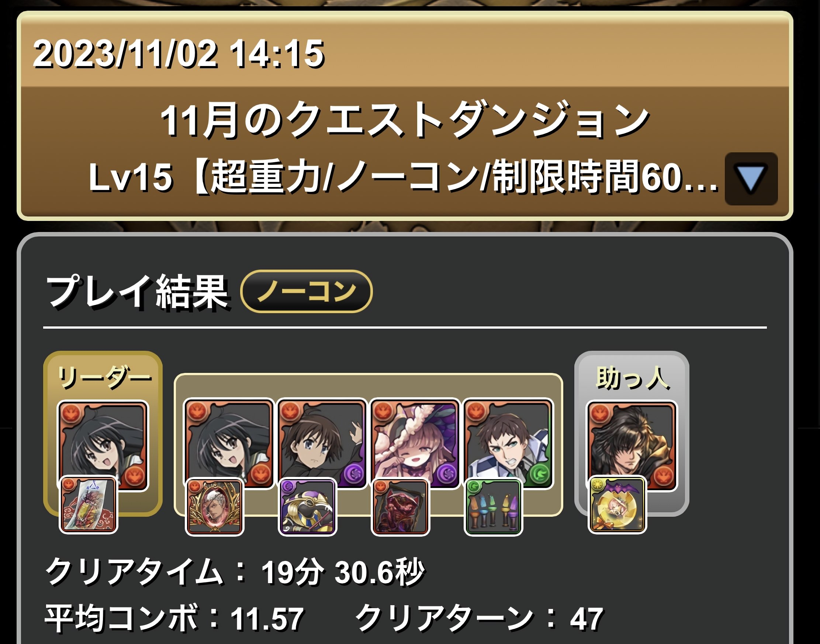Image resolution: width=820 pixels, height=644 pixels.
Task: Tap the 助っ人 helper label
Action: (633, 377)
